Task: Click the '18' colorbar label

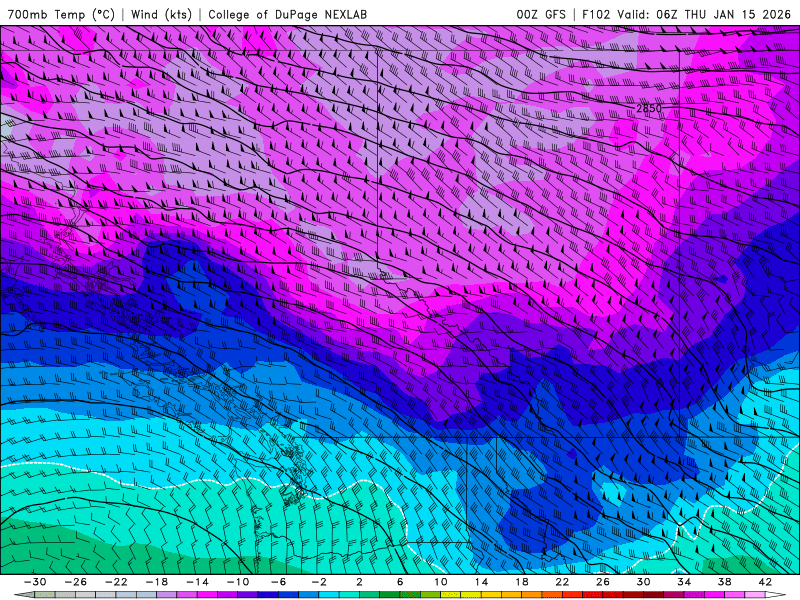Action: pos(521,582)
